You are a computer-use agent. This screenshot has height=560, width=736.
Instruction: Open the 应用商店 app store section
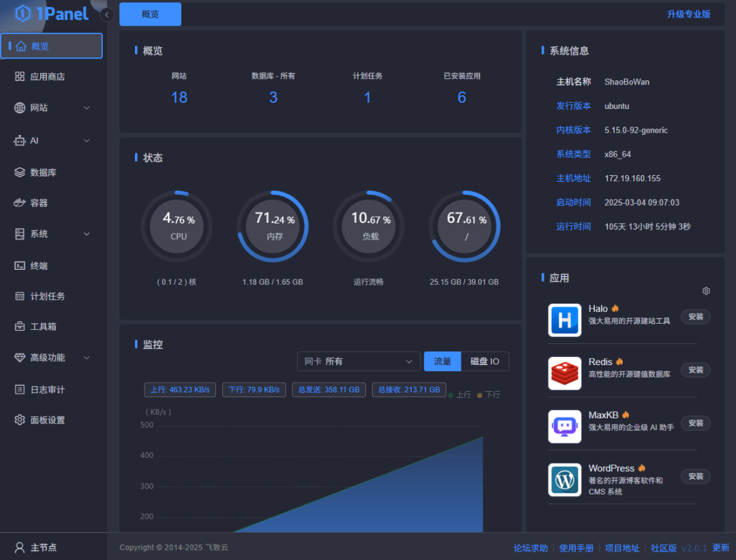[x=51, y=76]
